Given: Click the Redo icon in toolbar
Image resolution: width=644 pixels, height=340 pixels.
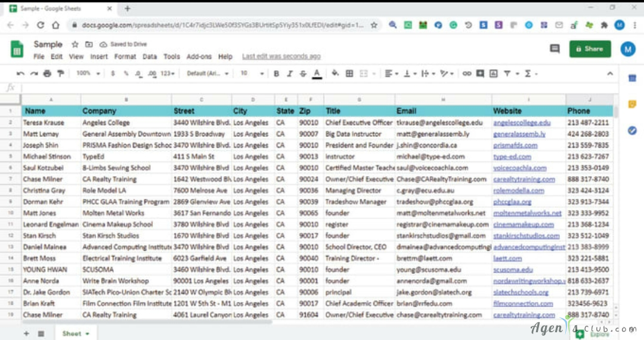Looking at the screenshot, I should tap(34, 73).
